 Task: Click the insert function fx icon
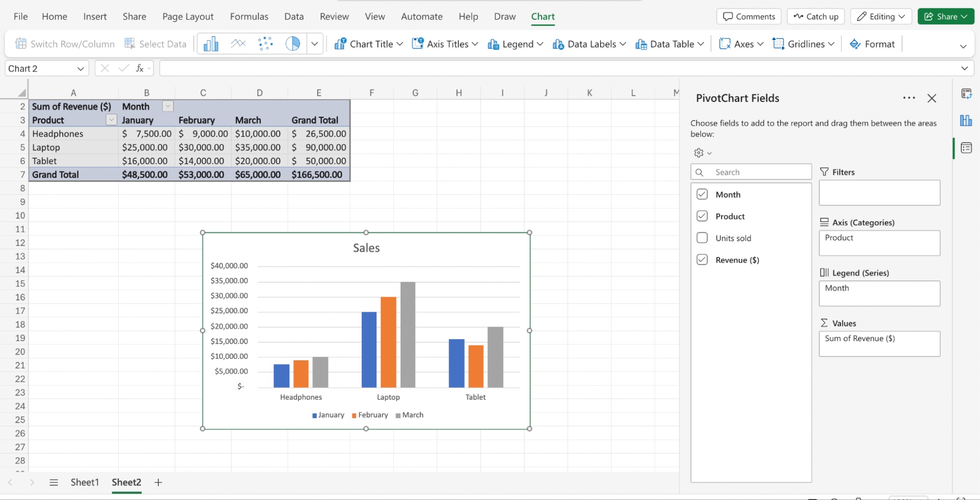pyautogui.click(x=140, y=69)
